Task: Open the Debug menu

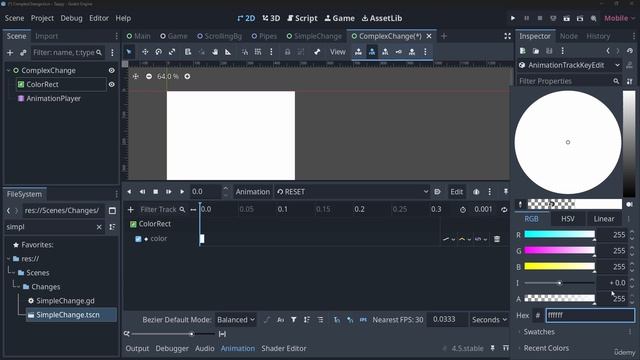Action: [71, 18]
